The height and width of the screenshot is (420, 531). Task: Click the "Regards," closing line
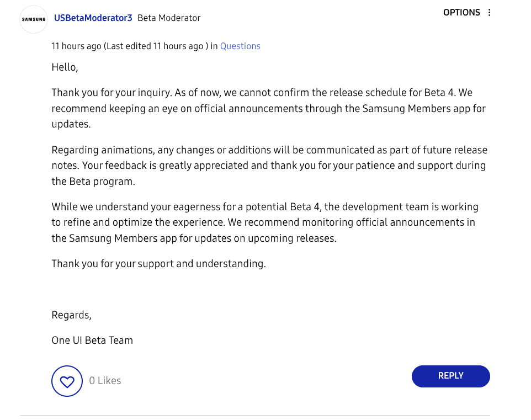(x=71, y=315)
